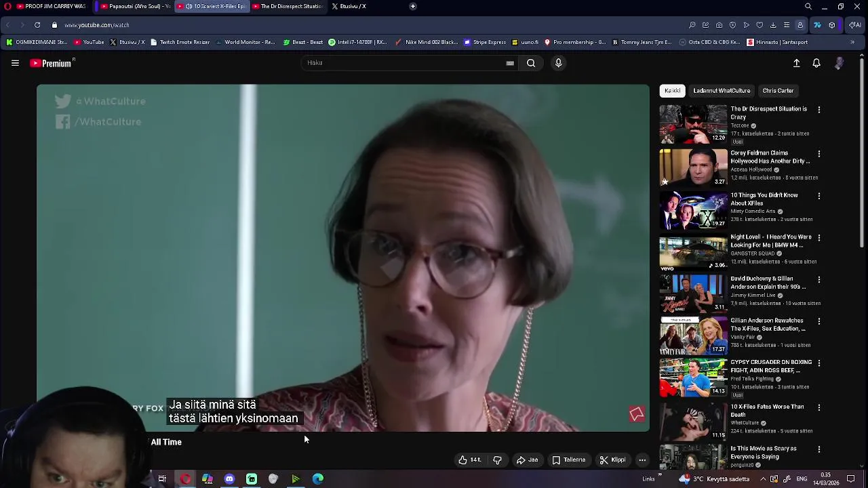Open options for The Dr Disrespect Situation video

pyautogui.click(x=818, y=110)
